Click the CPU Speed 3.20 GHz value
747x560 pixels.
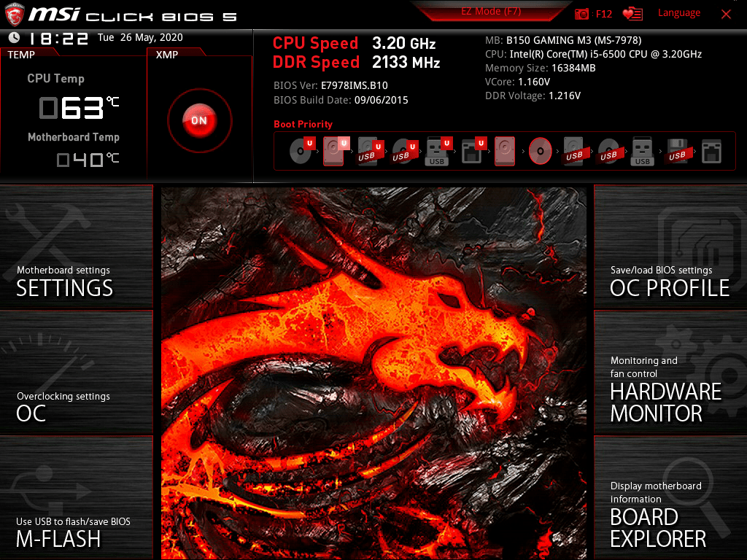pyautogui.click(x=404, y=43)
